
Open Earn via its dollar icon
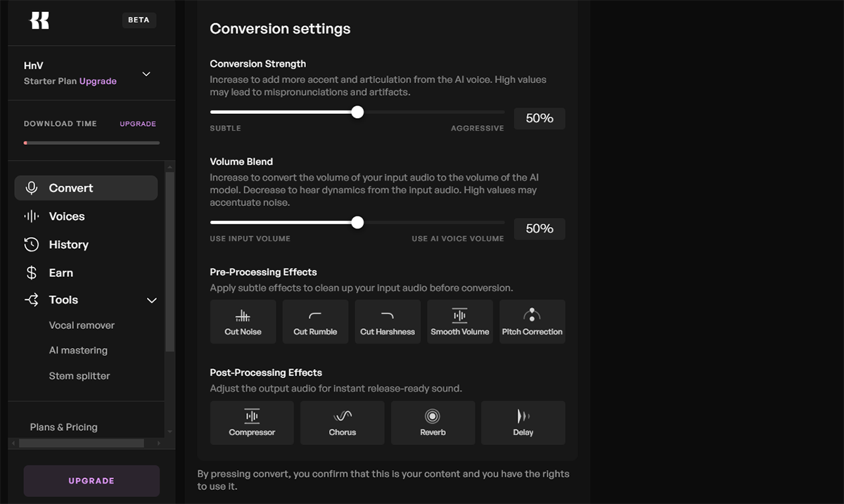[x=32, y=273]
